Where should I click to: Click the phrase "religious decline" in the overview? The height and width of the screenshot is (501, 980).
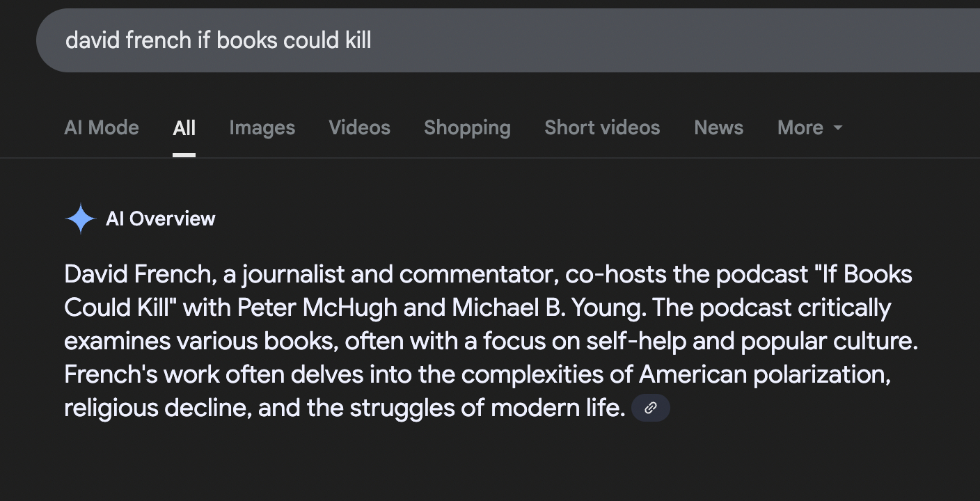[x=157, y=408]
